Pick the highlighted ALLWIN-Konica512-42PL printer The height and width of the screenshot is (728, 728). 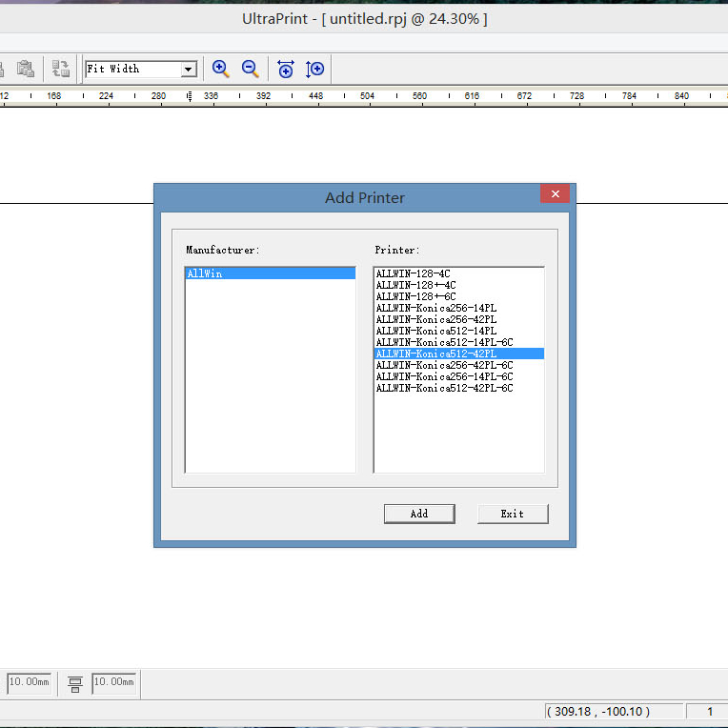[435, 354]
